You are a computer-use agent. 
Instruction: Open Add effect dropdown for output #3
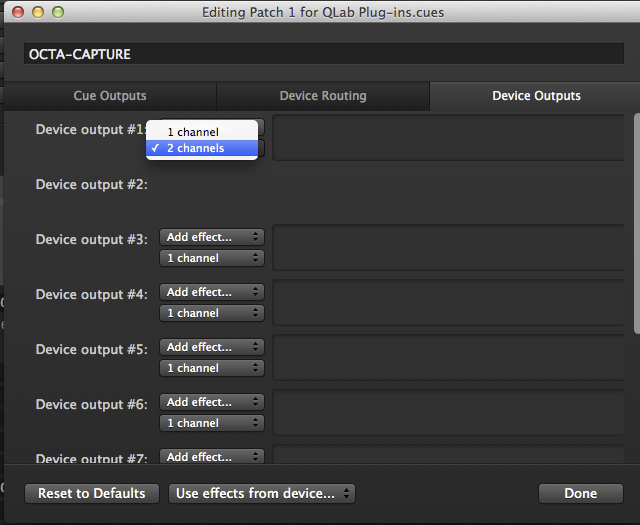(212, 237)
